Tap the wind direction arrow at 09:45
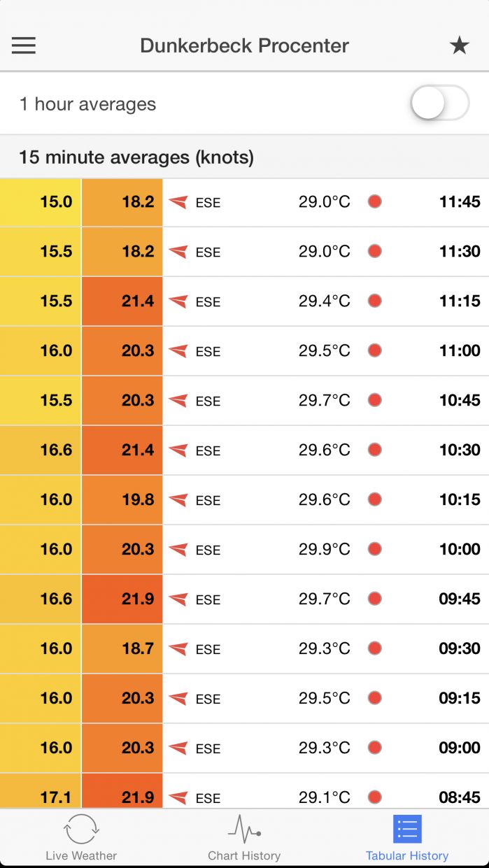The image size is (489, 868). point(178,599)
